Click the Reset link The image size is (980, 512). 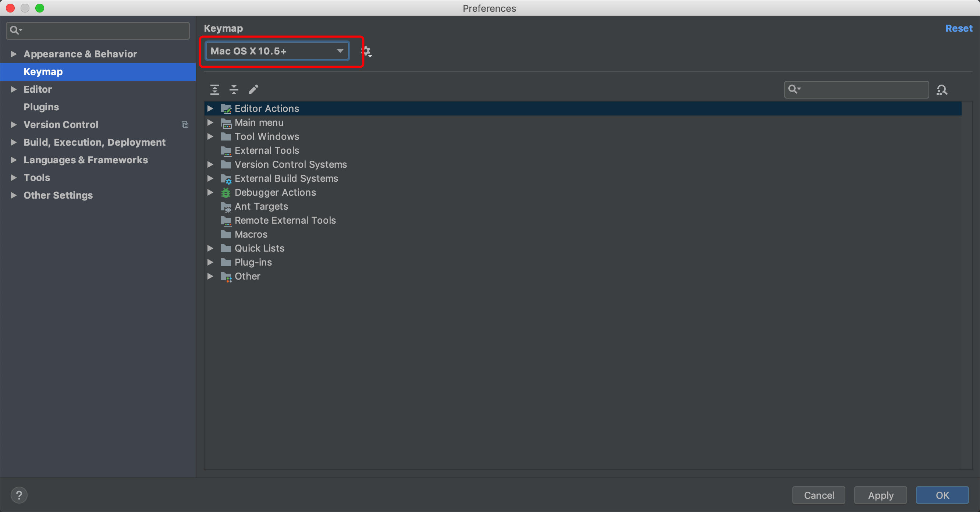click(x=959, y=28)
